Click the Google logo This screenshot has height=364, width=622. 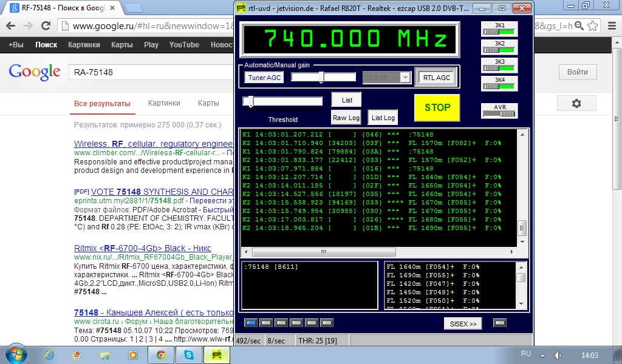(x=35, y=72)
